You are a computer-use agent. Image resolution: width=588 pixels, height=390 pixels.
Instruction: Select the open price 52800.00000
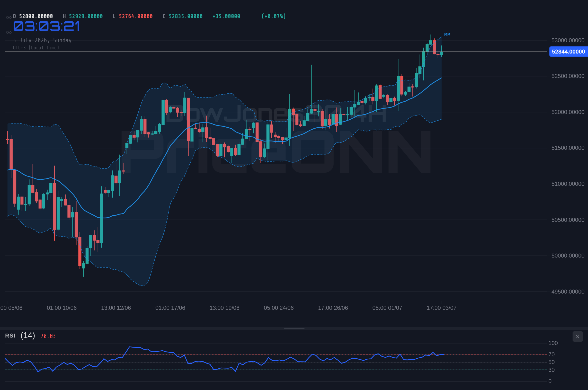36,16
